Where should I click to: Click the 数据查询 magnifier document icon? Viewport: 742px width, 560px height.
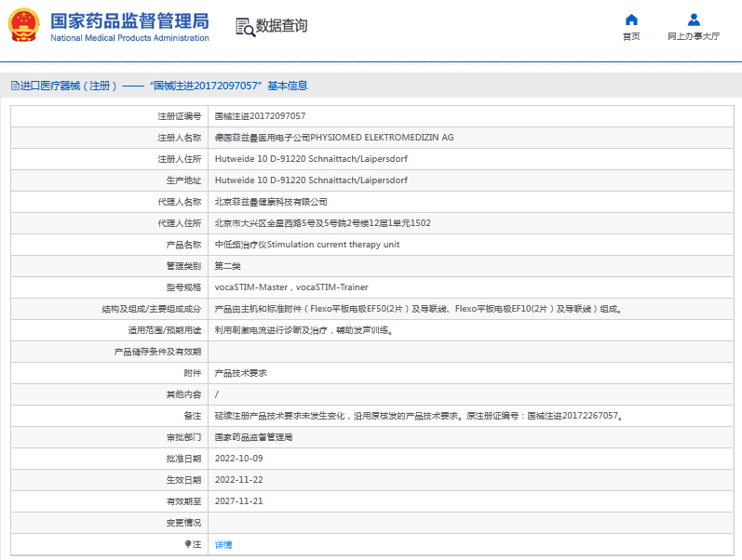click(x=245, y=27)
